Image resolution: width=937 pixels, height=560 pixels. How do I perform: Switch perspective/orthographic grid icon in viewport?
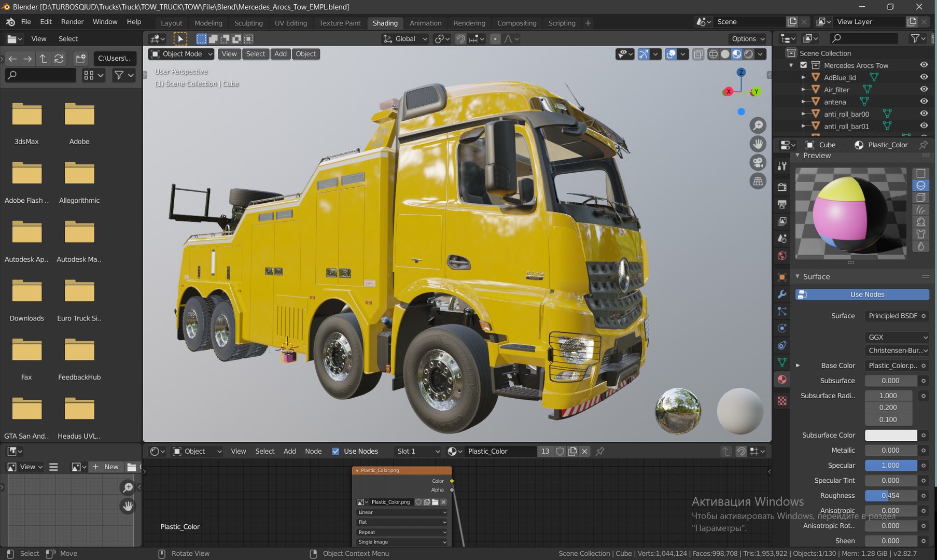tap(758, 181)
